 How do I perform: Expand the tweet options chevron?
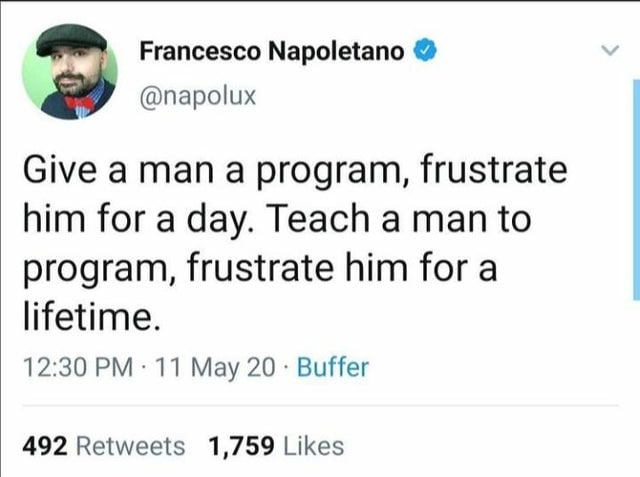(x=602, y=50)
